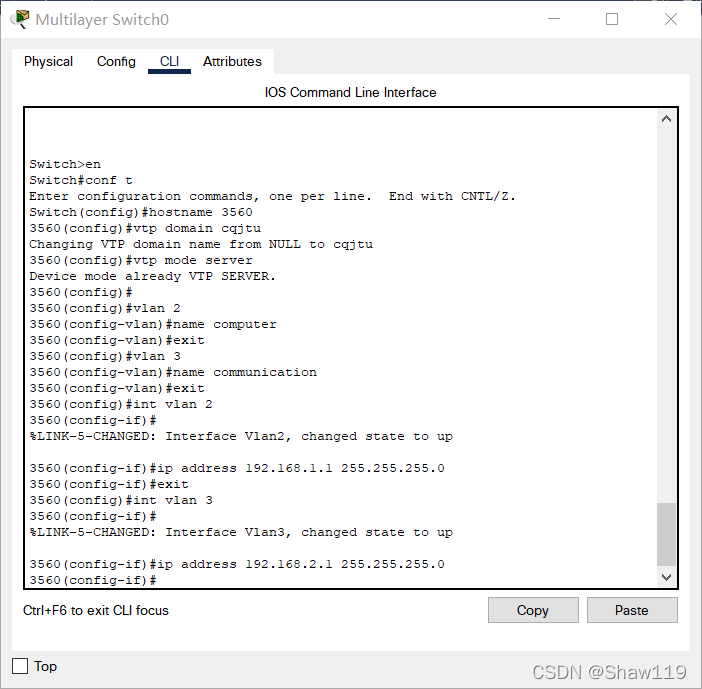Click 'Ctrl+F6 to exit CLI focus' hint
Viewport: 702px width, 689px height.
click(x=96, y=610)
